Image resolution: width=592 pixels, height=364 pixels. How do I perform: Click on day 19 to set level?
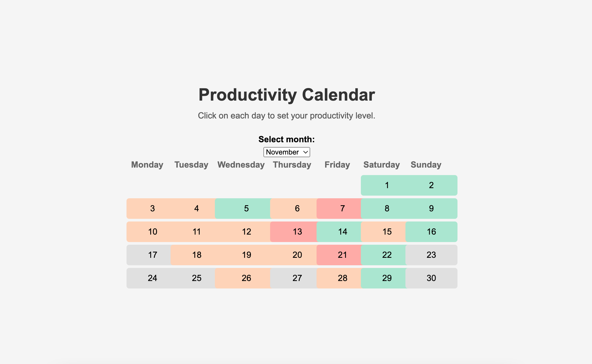click(246, 254)
